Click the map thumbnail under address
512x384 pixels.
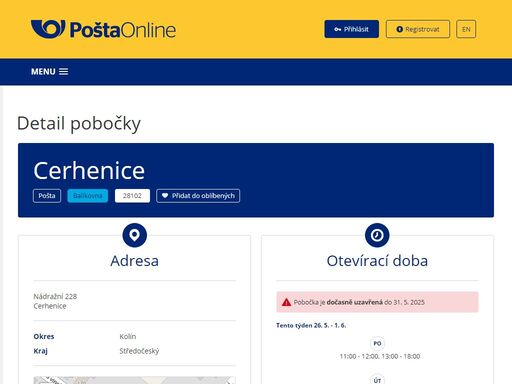tap(135, 380)
